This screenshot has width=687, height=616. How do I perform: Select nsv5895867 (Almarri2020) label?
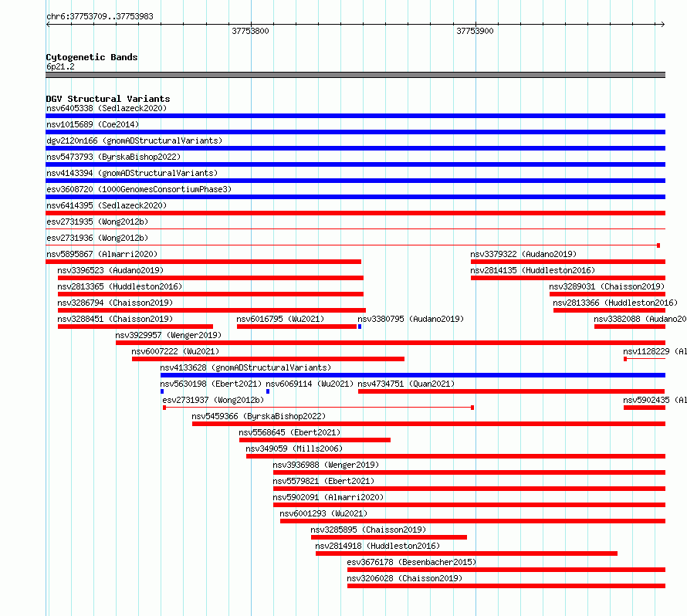pyautogui.click(x=102, y=254)
